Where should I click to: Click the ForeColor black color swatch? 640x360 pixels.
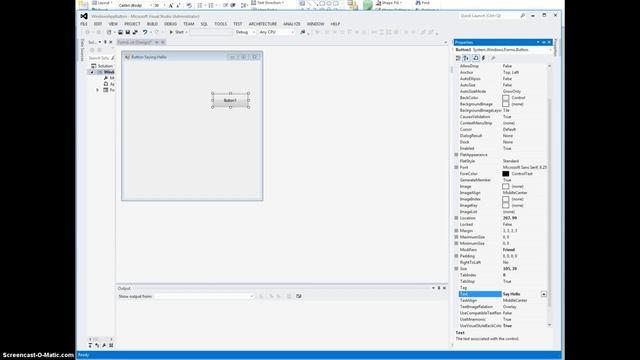506,174
